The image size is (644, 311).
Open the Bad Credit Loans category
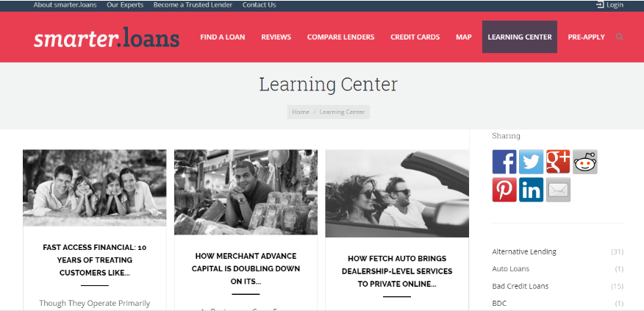click(520, 286)
